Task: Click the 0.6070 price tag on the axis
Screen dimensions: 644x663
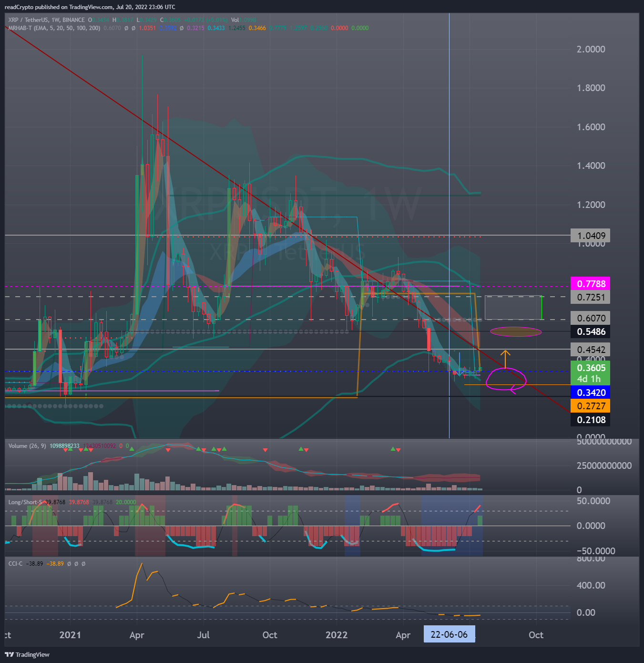Action: point(591,318)
